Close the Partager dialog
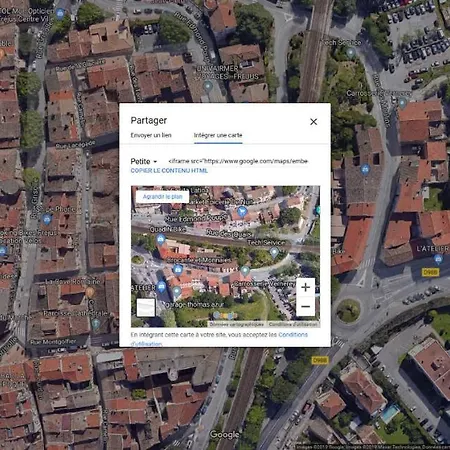 (313, 122)
